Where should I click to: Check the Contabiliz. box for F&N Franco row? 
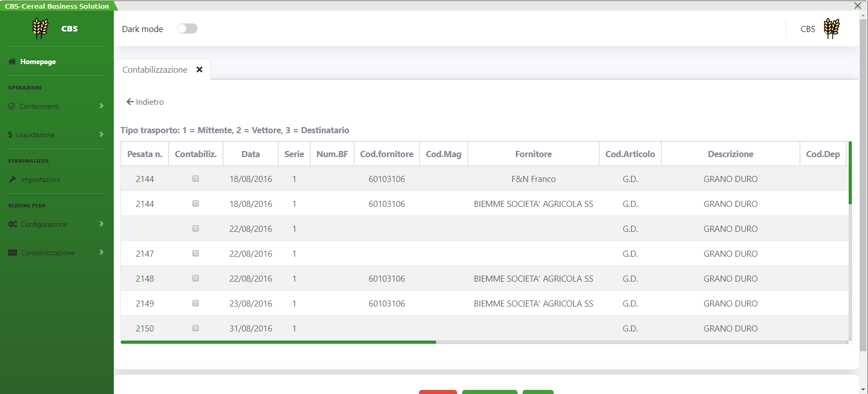tap(196, 179)
